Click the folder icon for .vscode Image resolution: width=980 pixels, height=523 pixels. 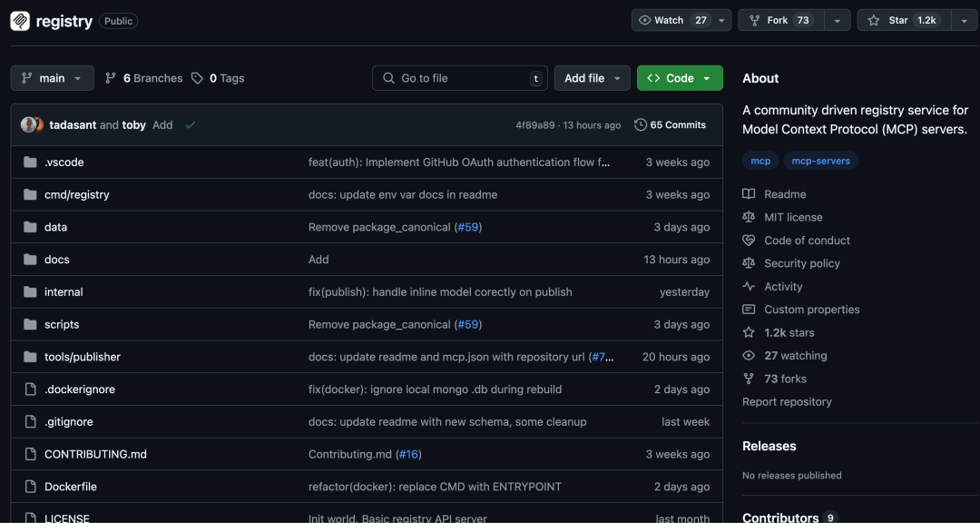point(30,163)
